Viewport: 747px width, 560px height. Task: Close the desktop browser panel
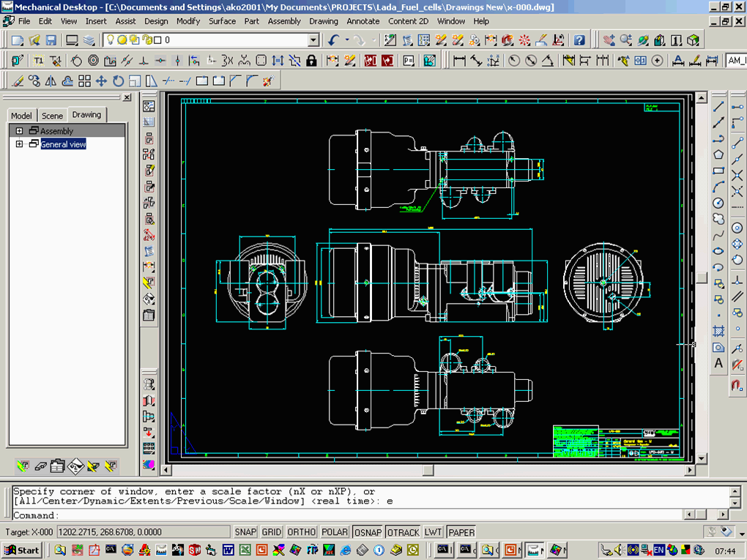(x=127, y=97)
